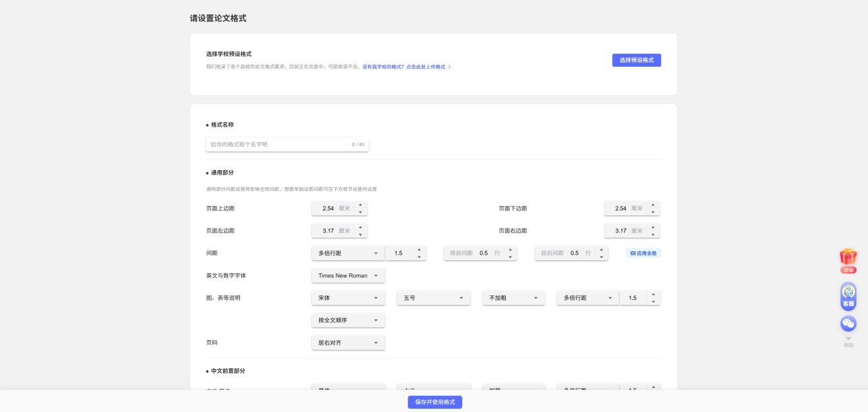Screen dimensions: 868x412
Task: Increase 页面左边距 with the up arrow
Action: click(360, 227)
